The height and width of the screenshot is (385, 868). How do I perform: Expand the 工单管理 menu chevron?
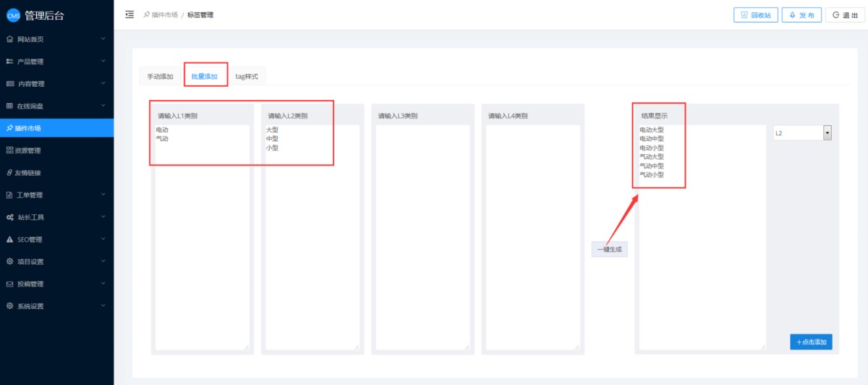(x=103, y=195)
